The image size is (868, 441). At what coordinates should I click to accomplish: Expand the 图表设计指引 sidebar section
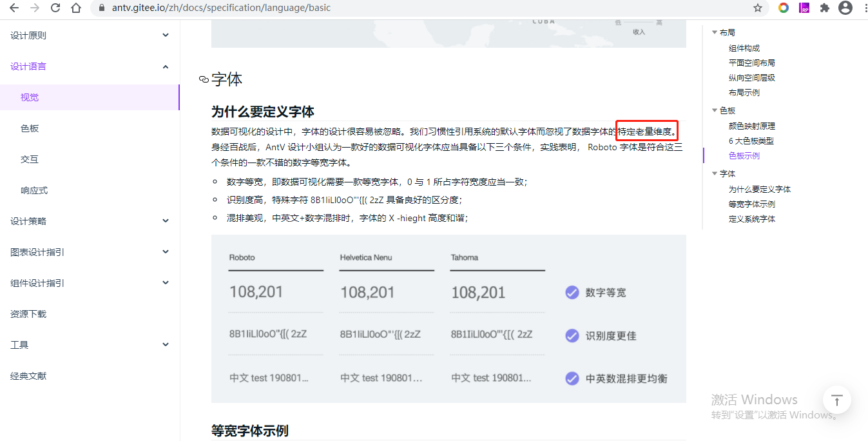[x=166, y=252]
